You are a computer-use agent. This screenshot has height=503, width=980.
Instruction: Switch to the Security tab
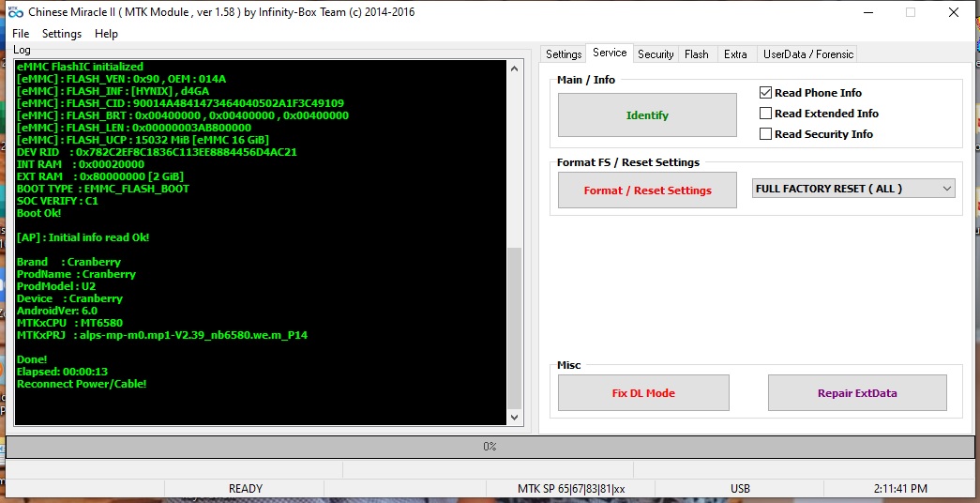[656, 54]
